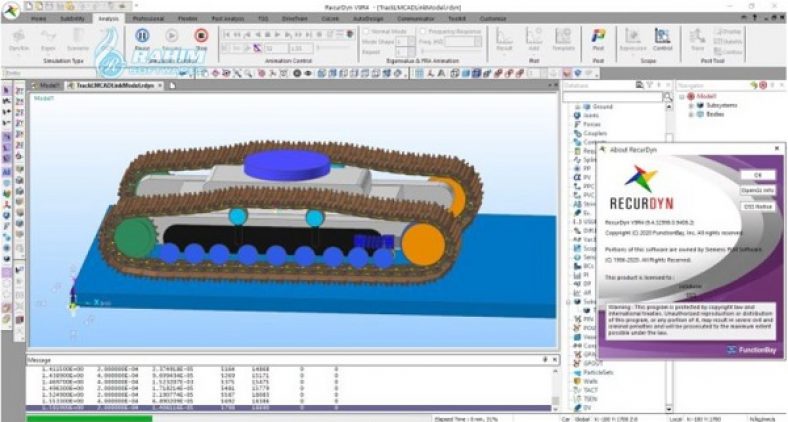This screenshot has width=788, height=422.
Task: Click the Database panel search icon
Action: pos(667,96)
